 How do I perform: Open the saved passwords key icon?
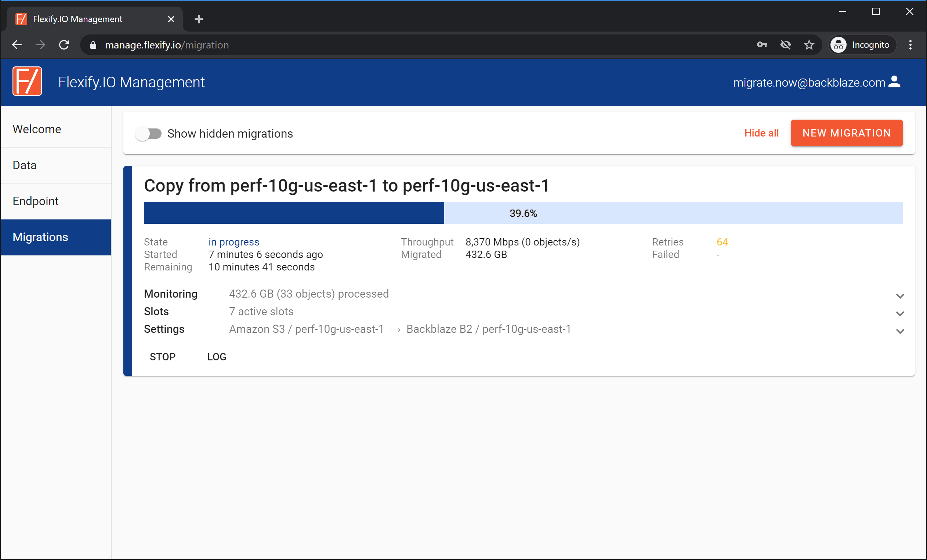pos(762,45)
